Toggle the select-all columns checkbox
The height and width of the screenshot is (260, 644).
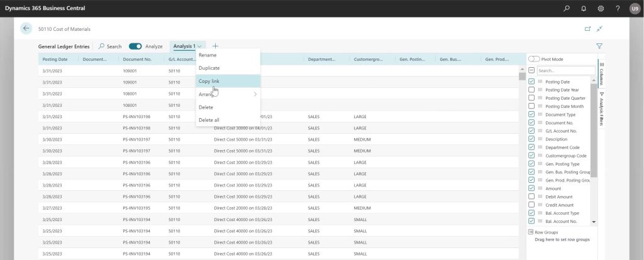531,70
